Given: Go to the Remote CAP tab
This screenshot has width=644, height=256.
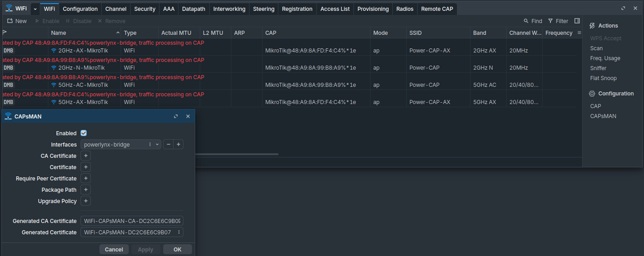Looking at the screenshot, I should tap(437, 9).
